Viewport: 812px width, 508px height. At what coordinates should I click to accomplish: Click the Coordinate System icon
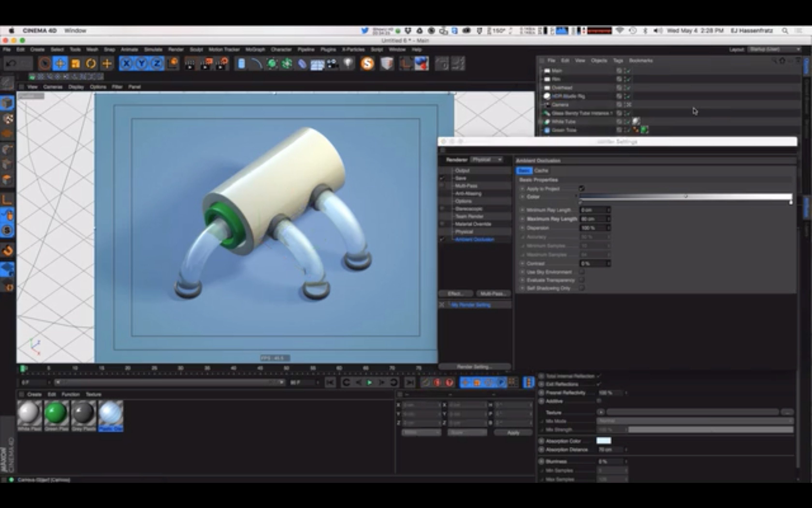(x=173, y=63)
